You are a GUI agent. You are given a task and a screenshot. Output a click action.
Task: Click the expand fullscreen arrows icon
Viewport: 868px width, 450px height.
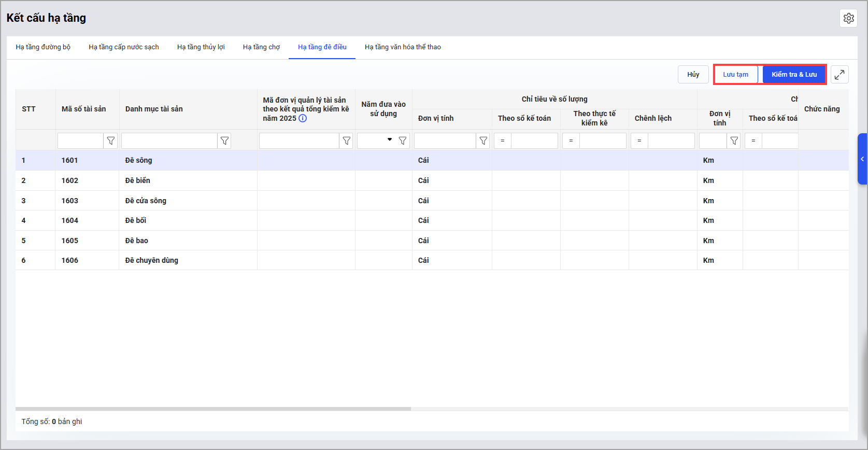coord(839,75)
